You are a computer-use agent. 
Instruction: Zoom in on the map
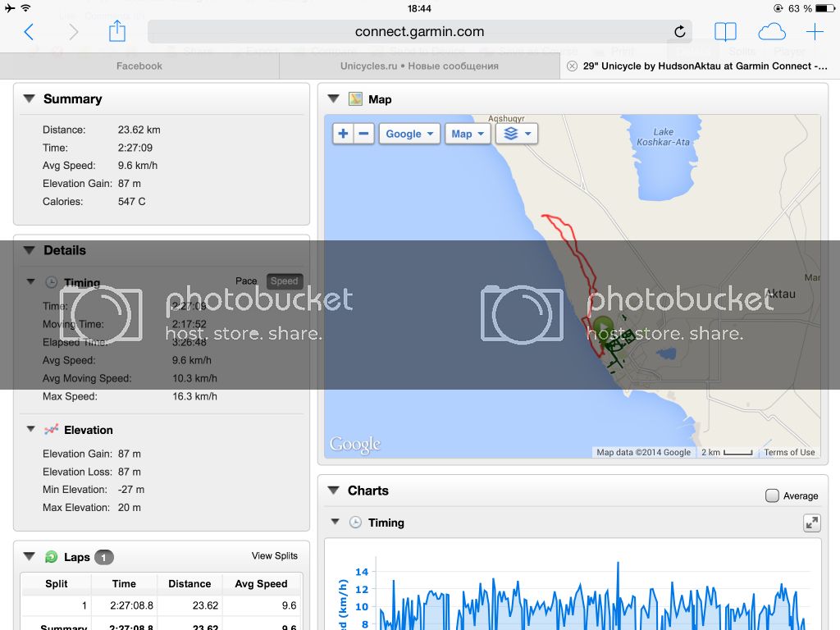point(343,134)
